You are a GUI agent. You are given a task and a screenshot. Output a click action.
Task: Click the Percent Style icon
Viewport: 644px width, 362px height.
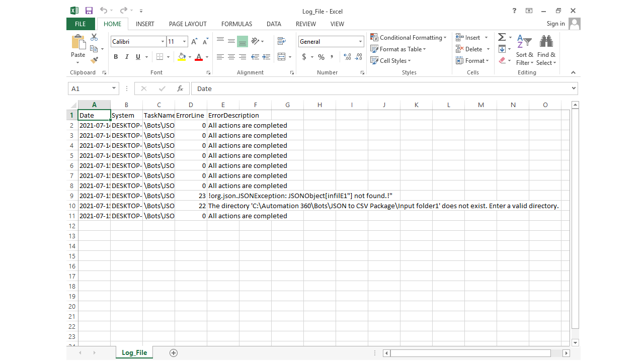[x=321, y=57]
